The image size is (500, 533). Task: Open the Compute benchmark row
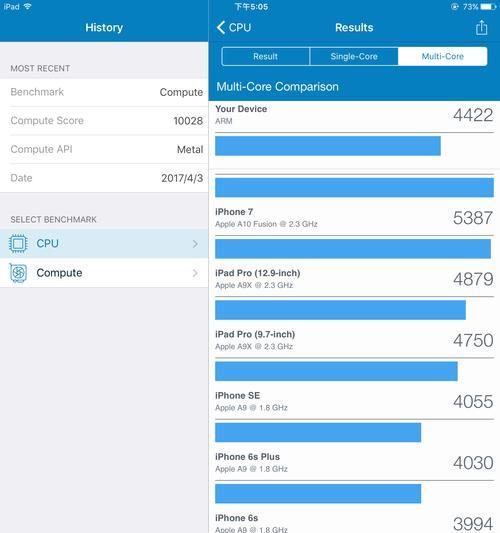(104, 273)
